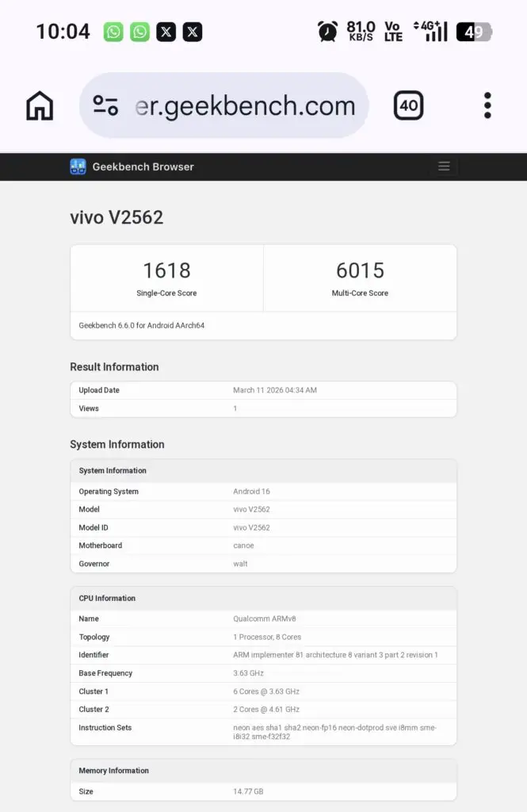Open Chrome's three-dot overflow menu
The width and height of the screenshot is (527, 812).
coord(487,105)
